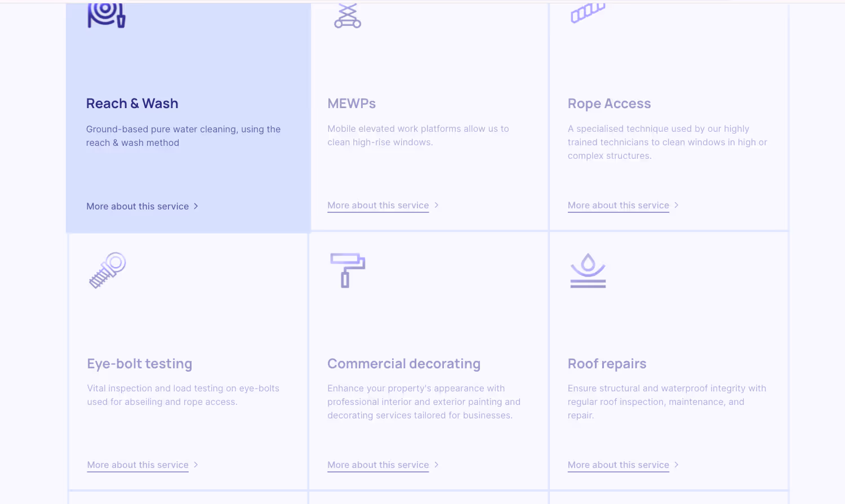Open More about this service for Rope Access
The height and width of the screenshot is (504, 845).
pos(619,206)
